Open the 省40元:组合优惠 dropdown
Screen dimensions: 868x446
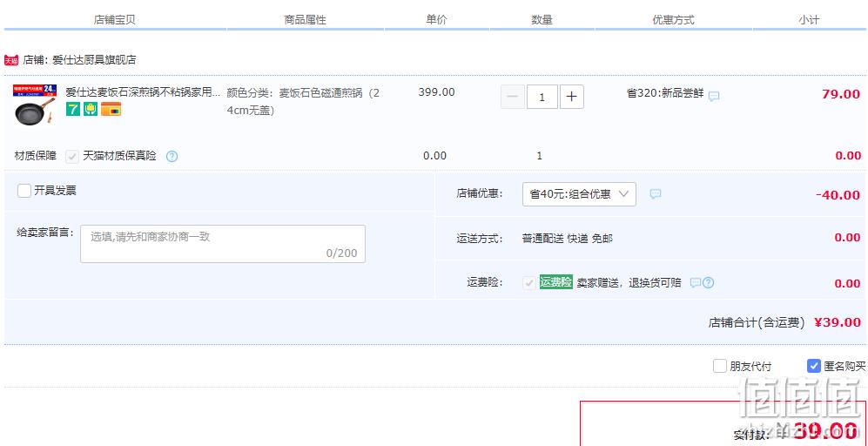tap(579, 194)
